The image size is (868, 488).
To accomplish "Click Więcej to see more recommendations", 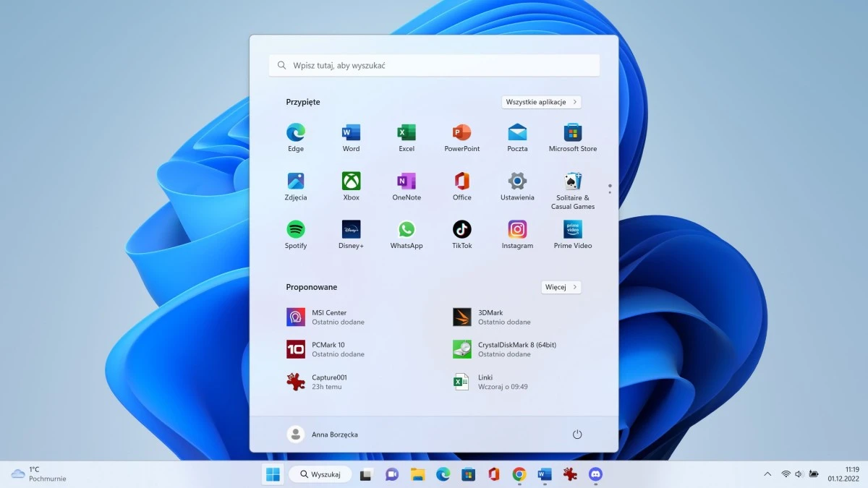I will click(561, 287).
